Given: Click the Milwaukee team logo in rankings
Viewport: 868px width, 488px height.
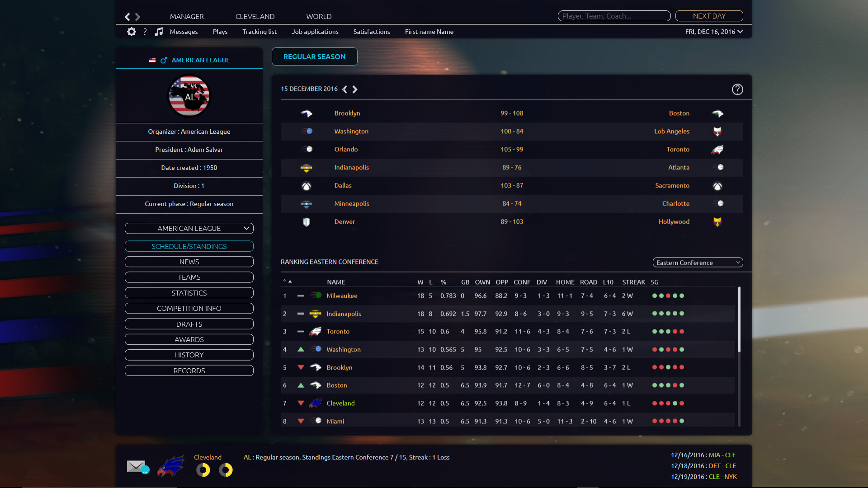Looking at the screenshot, I should [x=316, y=296].
